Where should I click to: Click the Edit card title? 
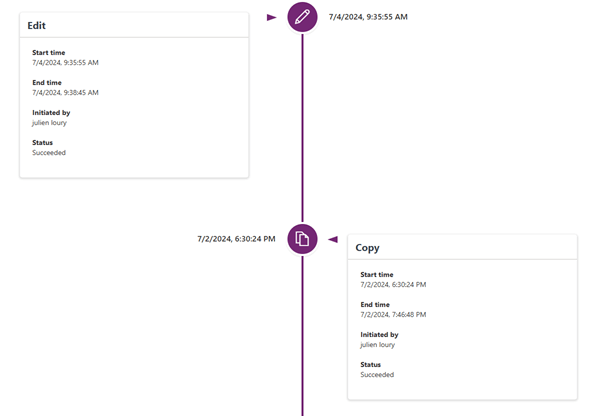tap(37, 25)
